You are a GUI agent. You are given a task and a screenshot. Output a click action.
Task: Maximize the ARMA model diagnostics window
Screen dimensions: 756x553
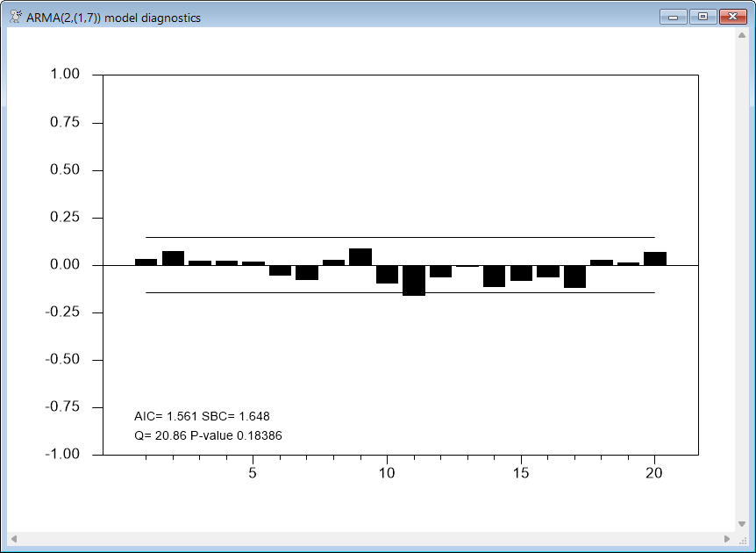702,17
